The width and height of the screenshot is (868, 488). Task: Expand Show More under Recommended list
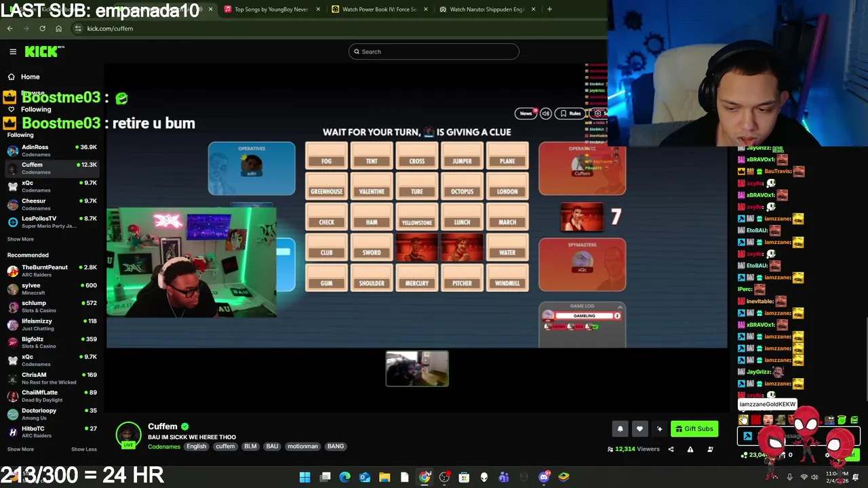(20, 449)
